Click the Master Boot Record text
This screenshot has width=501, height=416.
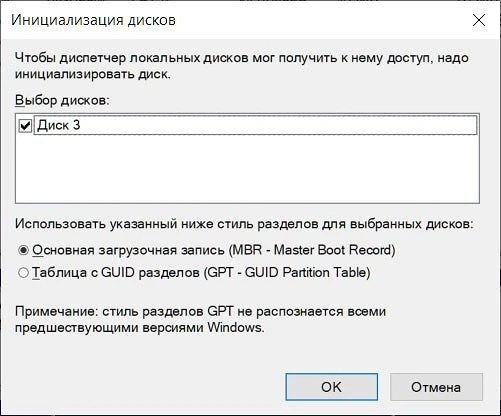[333, 250]
